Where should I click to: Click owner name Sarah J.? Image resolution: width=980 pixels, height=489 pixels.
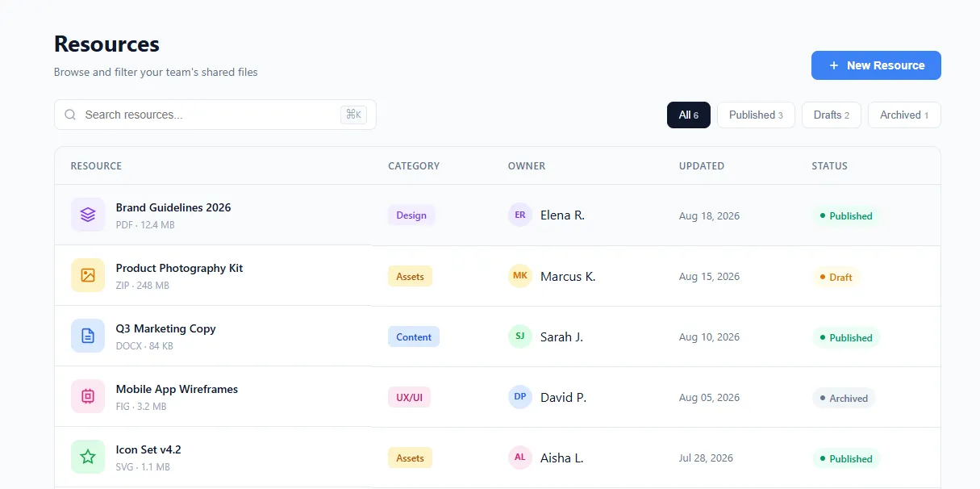point(561,336)
